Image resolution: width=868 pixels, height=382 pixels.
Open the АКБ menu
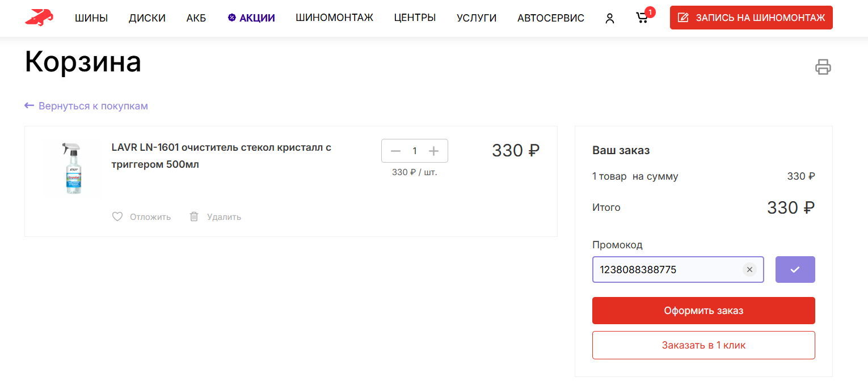tap(196, 18)
